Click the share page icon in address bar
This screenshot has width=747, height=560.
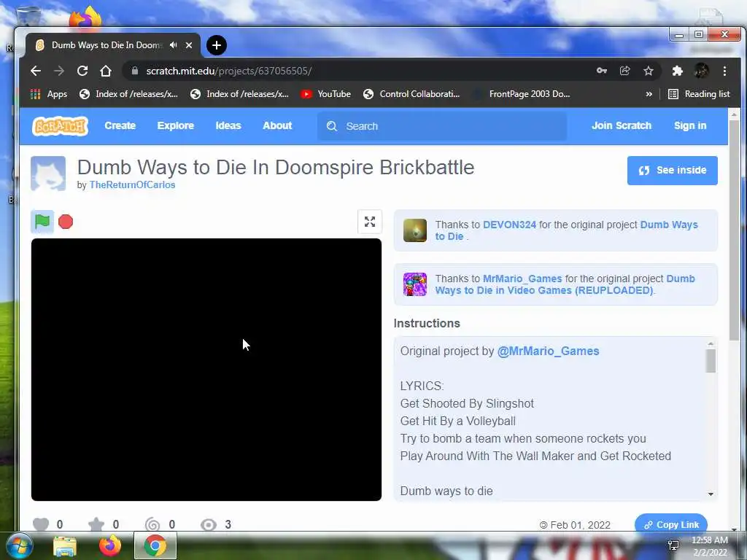point(625,71)
